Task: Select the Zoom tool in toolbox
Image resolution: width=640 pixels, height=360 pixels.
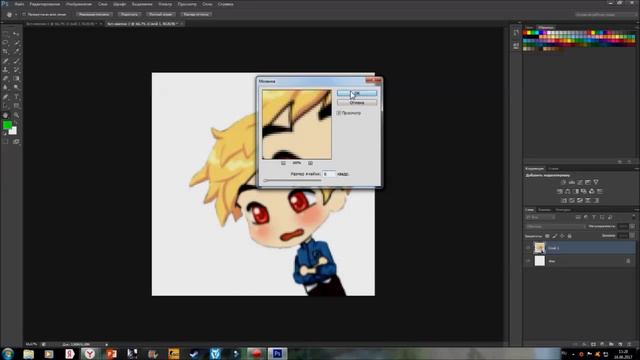Action: (16, 115)
